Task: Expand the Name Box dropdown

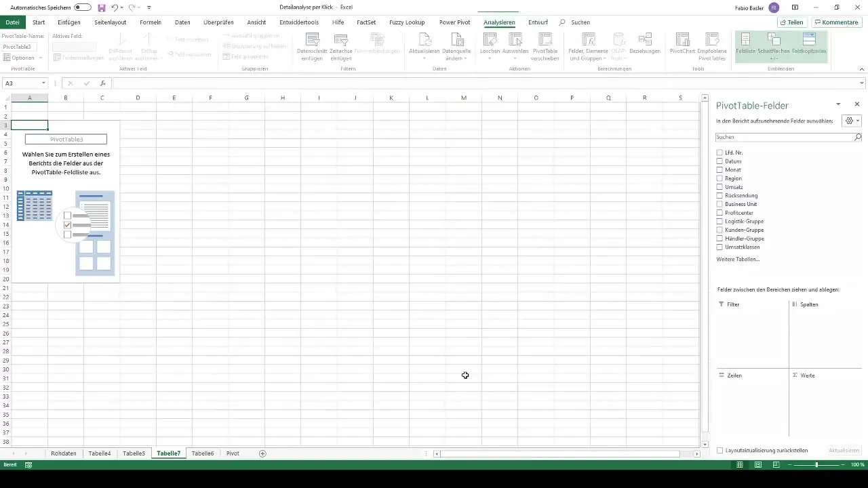Action: pyautogui.click(x=43, y=83)
